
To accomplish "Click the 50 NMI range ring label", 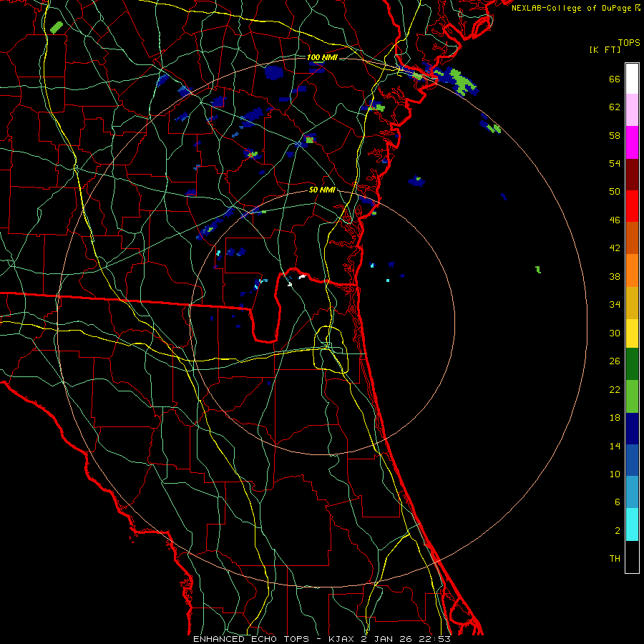I will pyautogui.click(x=322, y=190).
